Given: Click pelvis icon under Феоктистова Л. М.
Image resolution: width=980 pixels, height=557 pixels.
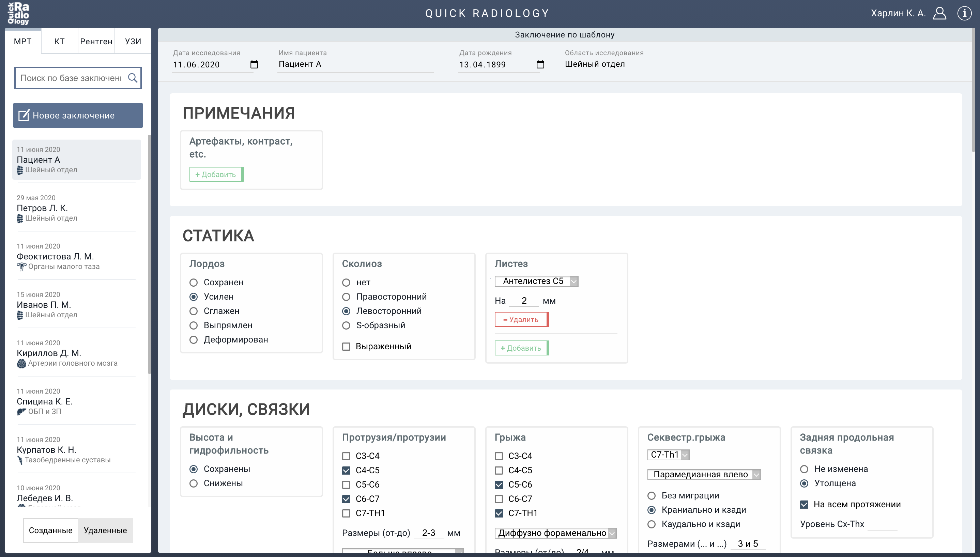Looking at the screenshot, I should click(x=21, y=267).
